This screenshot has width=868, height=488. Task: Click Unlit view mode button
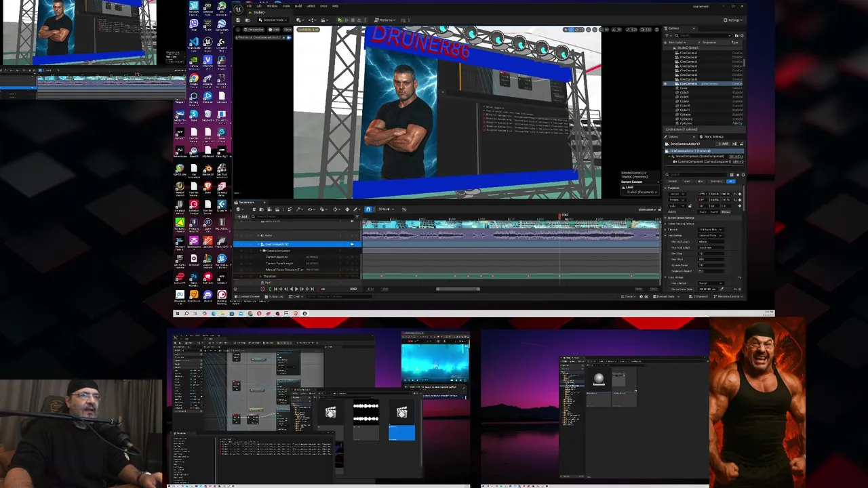tap(274, 30)
